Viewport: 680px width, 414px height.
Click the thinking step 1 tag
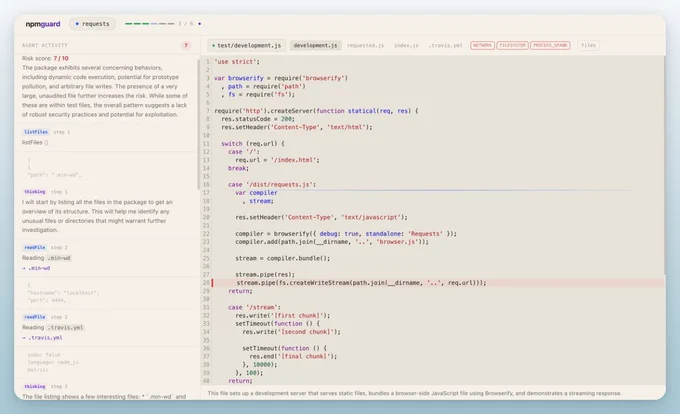(35, 192)
